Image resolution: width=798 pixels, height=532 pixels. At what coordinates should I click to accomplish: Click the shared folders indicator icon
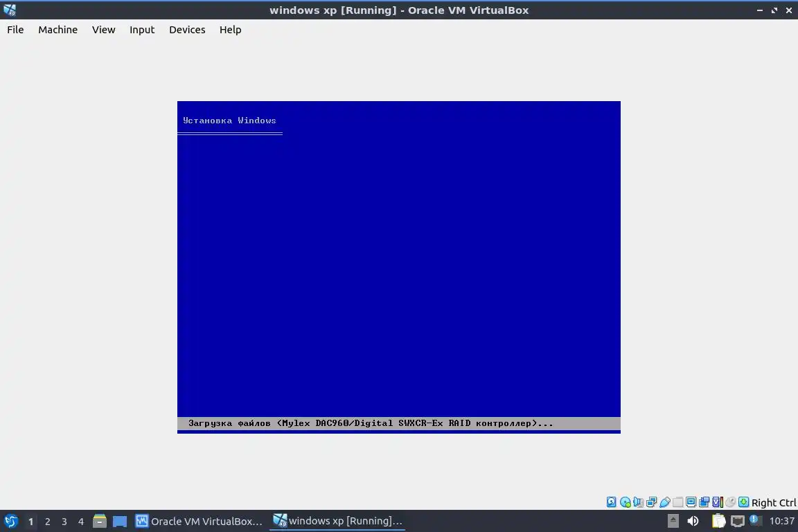[x=678, y=502]
